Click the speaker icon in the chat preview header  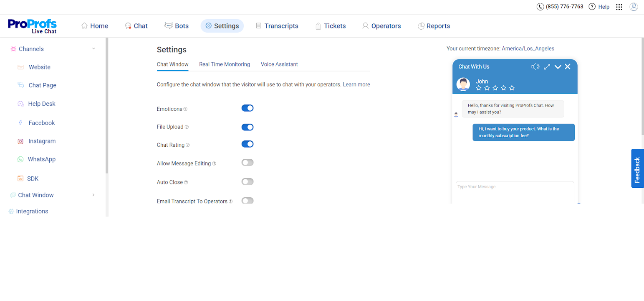(535, 66)
